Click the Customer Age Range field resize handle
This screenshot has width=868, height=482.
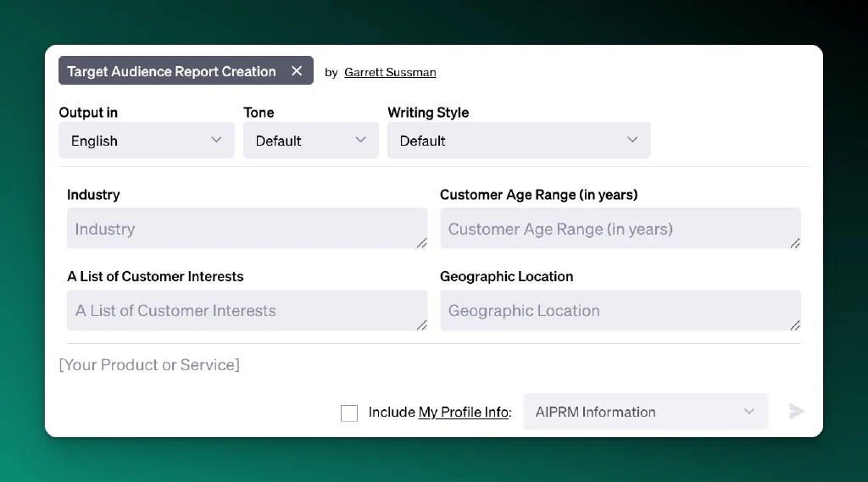tap(795, 243)
